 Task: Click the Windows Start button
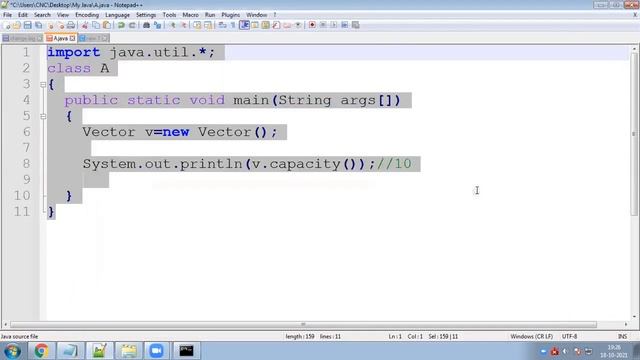click(12, 351)
